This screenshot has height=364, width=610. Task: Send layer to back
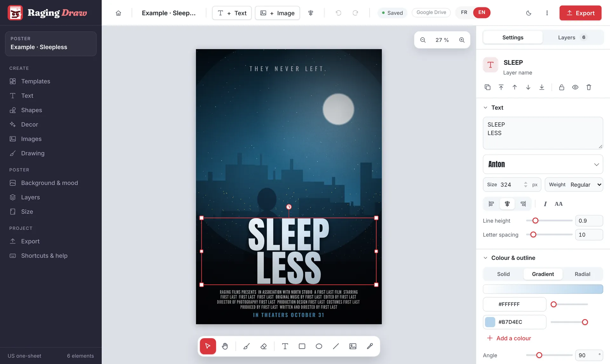coord(542,87)
